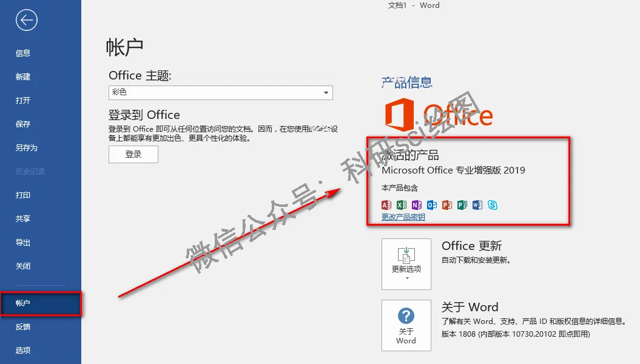Select 关闭 in the sidebar
The width and height of the screenshot is (640, 364).
(23, 266)
